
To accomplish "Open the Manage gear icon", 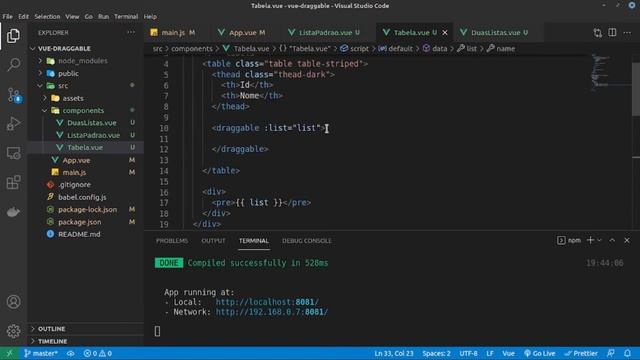I will point(13,331).
